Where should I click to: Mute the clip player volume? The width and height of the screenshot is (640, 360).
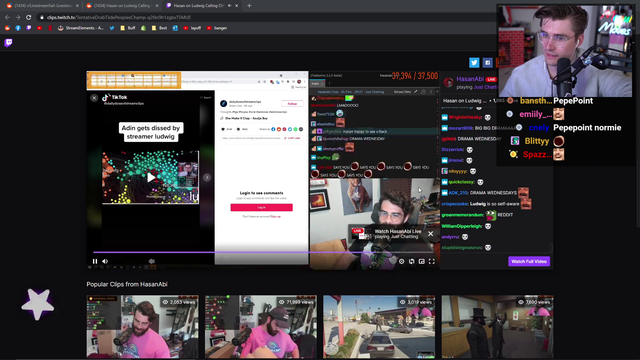click(105, 261)
